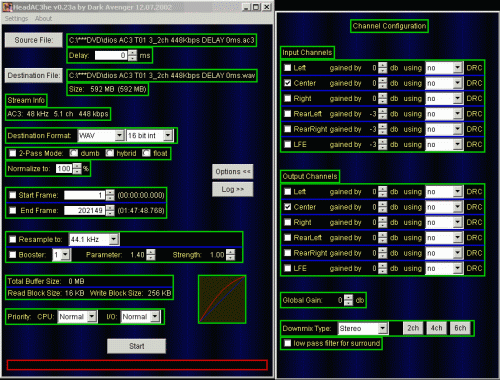
Task: Open Input LFE DRC dropdown
Action: (444, 144)
